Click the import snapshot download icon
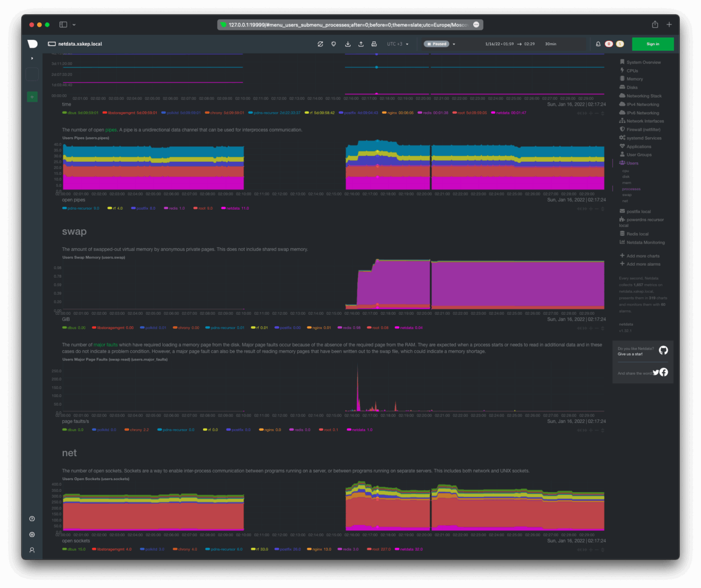This screenshot has height=588, width=701. click(348, 44)
